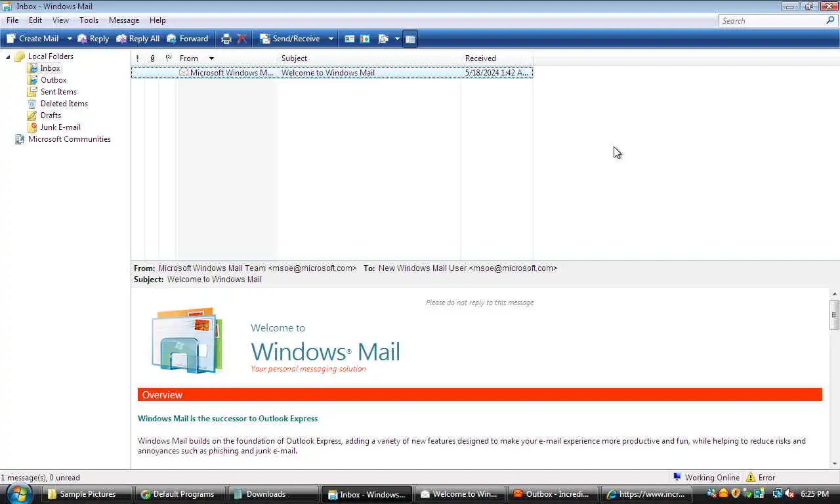Click the Send/Receive toolbar button
Screen dimensions: 840x504
click(x=290, y=39)
